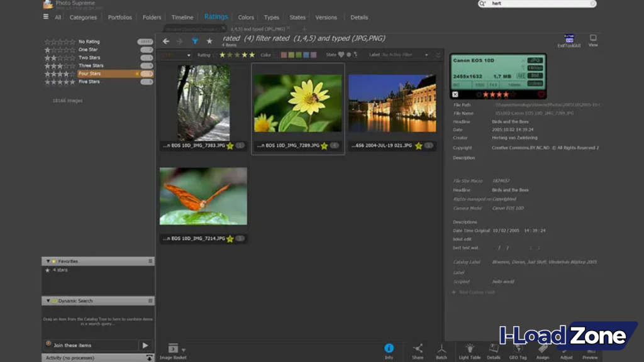Toggle the heart favorite filter in State
The height and width of the screenshot is (362, 644).
tap(342, 55)
